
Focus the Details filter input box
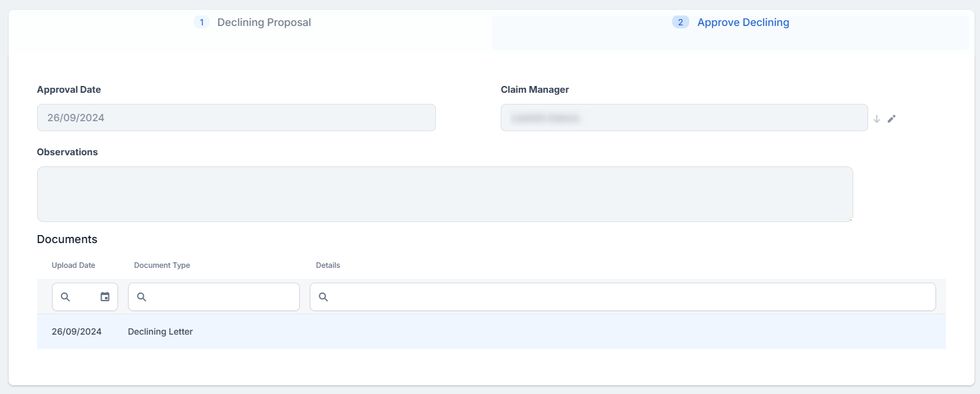coord(631,297)
